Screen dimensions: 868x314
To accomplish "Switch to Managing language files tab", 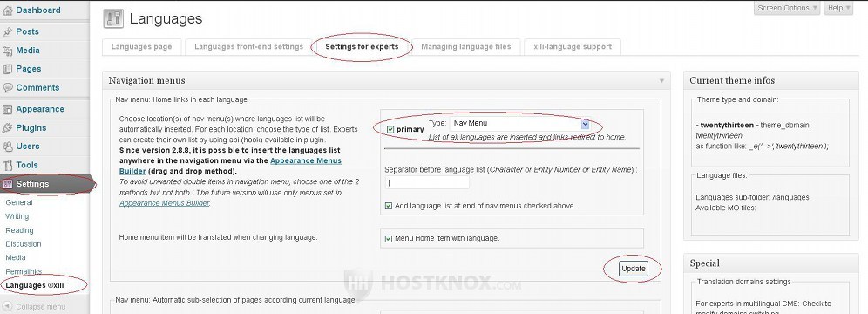I will click(466, 47).
